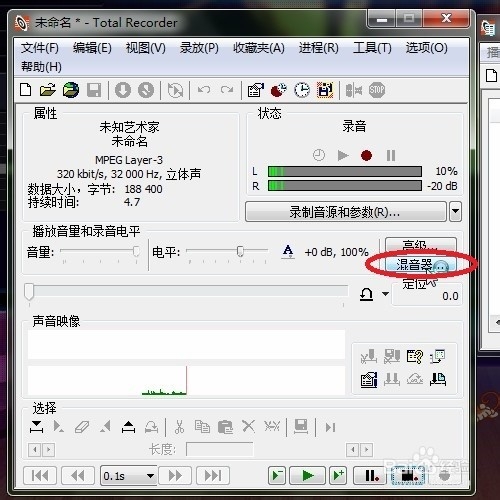Click the pause icon in status panel
The width and height of the screenshot is (500, 500).
point(391,155)
